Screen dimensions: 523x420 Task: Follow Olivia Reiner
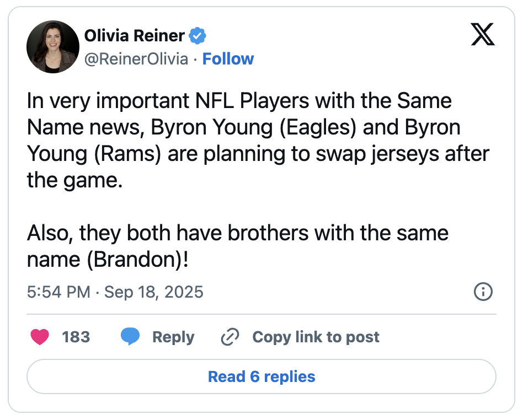point(228,59)
